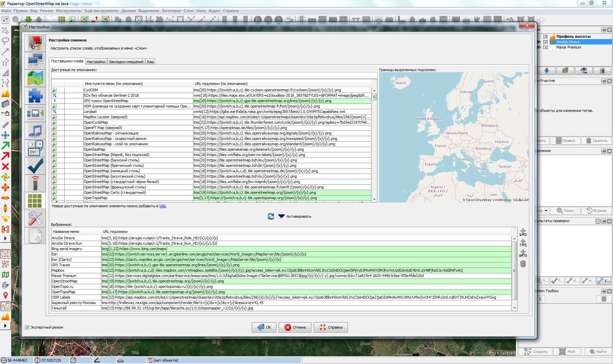The height and width of the screenshot is (364, 613).
Task: Switch to the Настройки tab
Action: click(96, 62)
